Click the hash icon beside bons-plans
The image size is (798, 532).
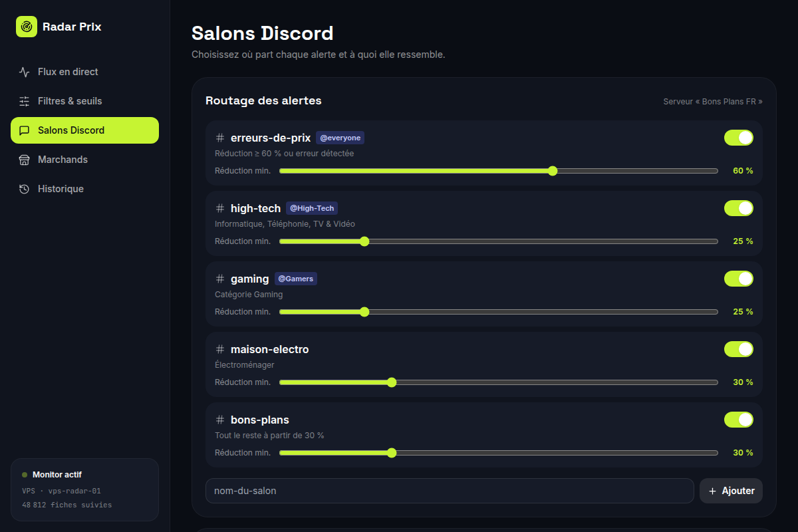point(220,420)
